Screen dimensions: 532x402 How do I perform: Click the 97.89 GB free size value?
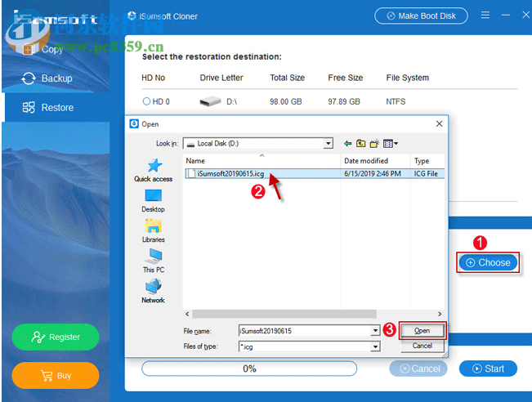pos(344,101)
